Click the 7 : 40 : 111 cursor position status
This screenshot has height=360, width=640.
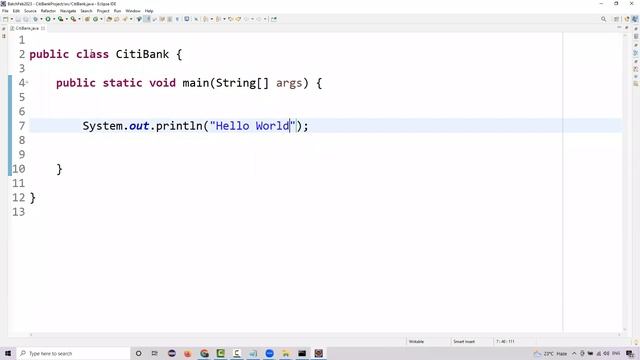tap(505, 342)
